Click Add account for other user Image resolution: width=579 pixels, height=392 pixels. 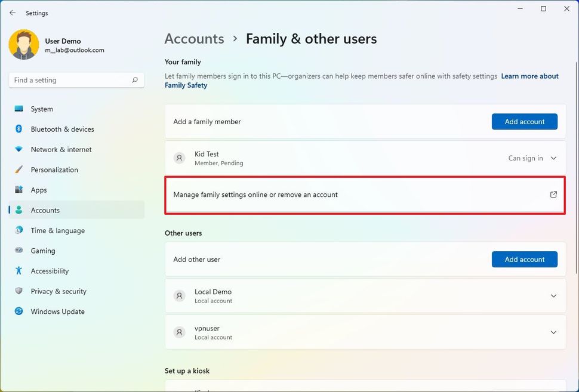tap(524, 260)
